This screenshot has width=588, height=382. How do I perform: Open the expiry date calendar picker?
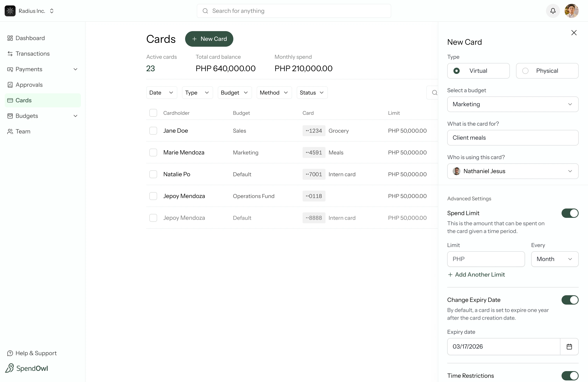tap(569, 346)
